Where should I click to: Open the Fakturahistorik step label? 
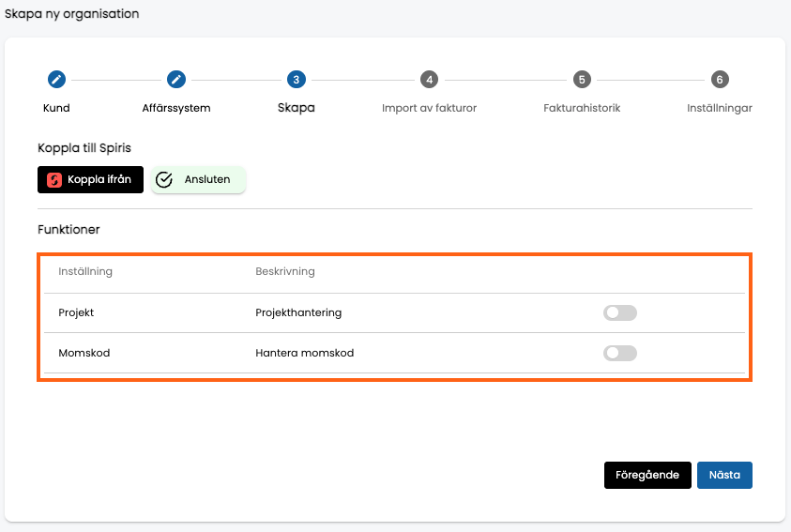582,108
